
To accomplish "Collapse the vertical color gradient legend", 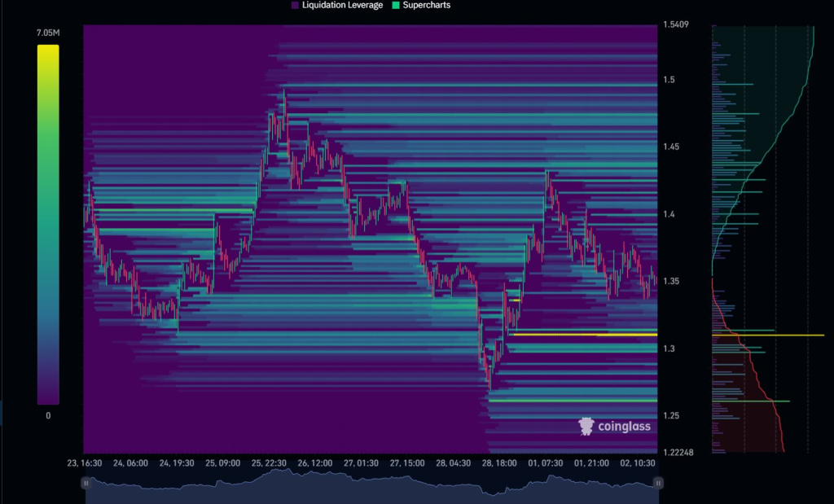I will [x=46, y=224].
